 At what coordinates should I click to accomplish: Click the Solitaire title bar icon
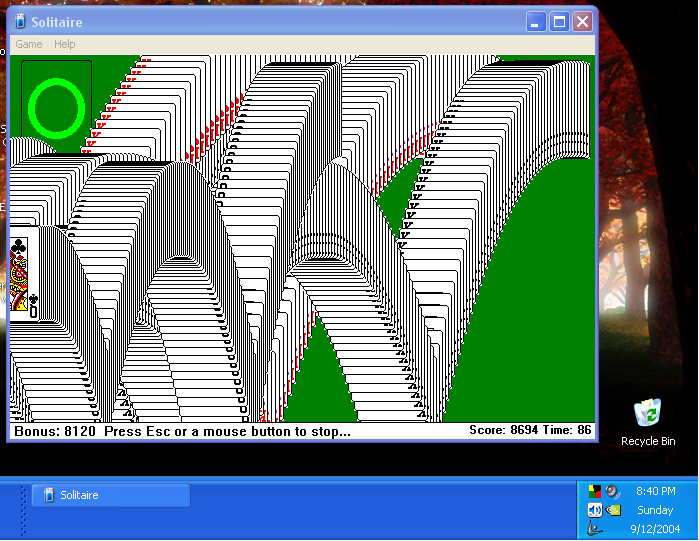(20, 22)
